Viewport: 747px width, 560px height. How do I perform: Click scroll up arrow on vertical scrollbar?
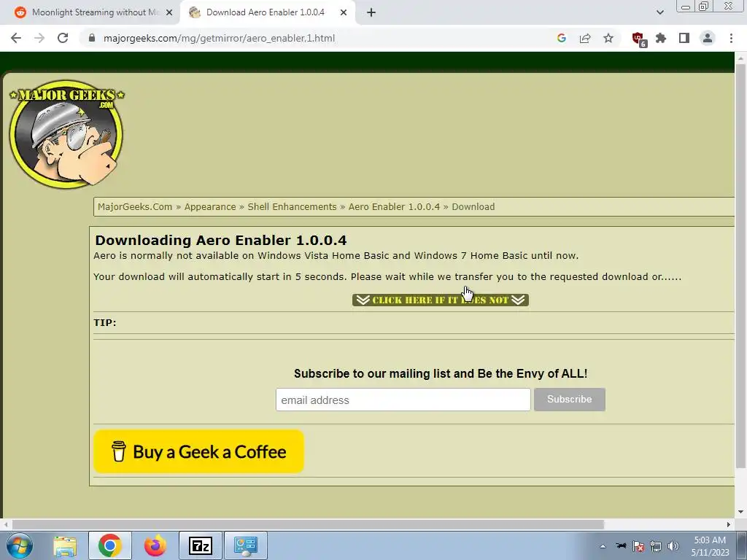click(740, 58)
